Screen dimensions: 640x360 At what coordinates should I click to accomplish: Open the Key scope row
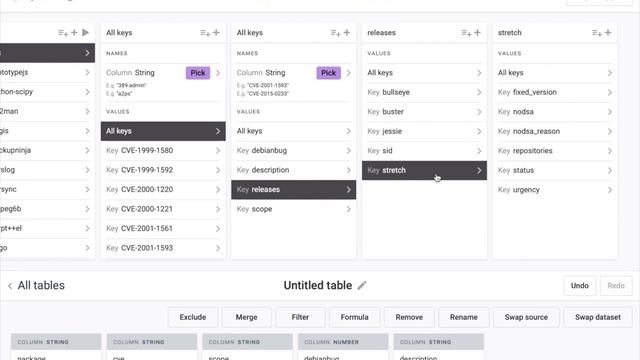(293, 209)
